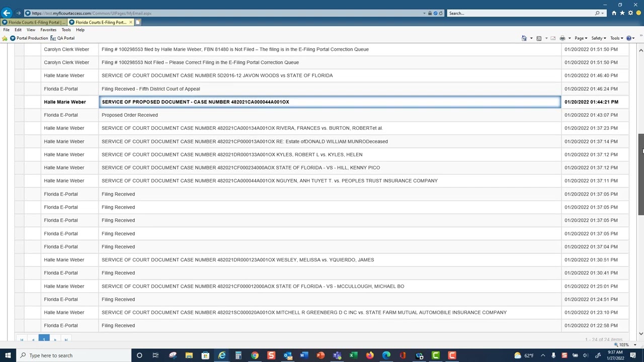Click the Print icon in command bar
644x362 pixels.
click(562, 38)
